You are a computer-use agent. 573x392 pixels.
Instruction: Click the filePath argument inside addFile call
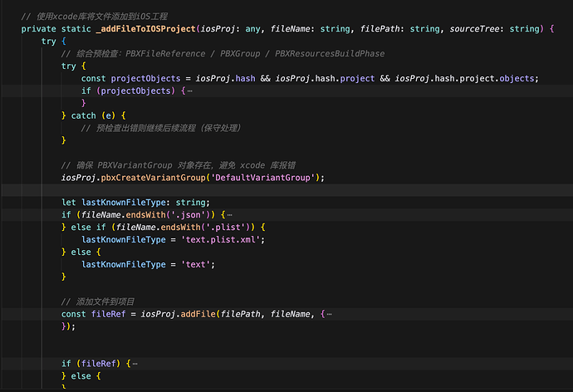241,315
